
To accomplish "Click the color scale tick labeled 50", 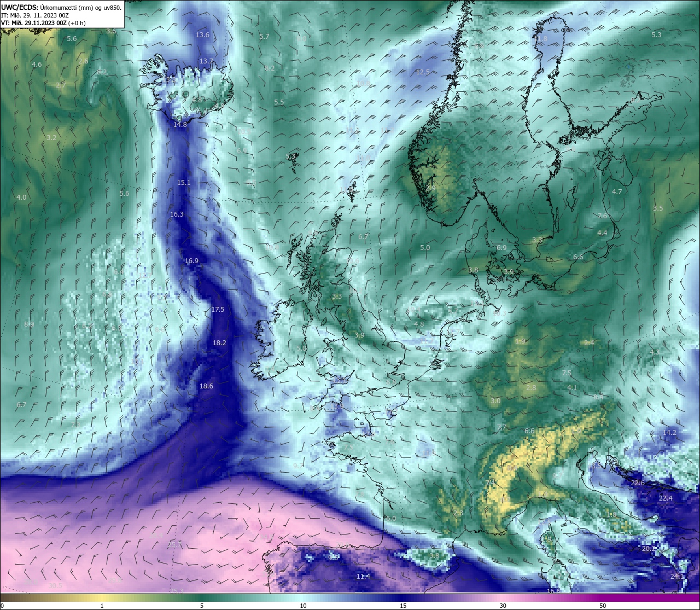I will point(603,606).
